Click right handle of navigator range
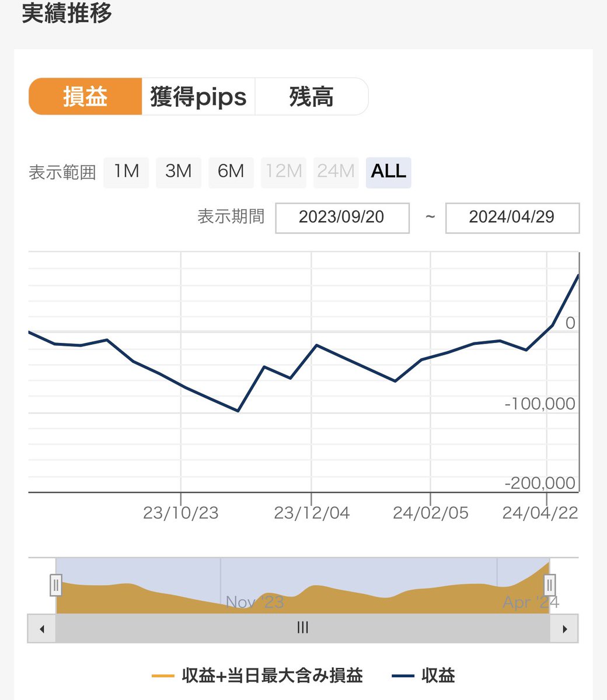The height and width of the screenshot is (700, 607). click(x=549, y=584)
